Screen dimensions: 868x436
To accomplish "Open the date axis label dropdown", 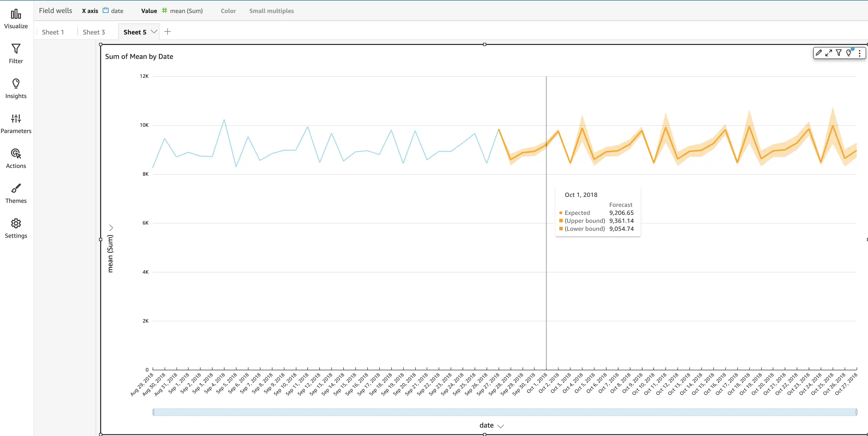I will click(x=500, y=426).
